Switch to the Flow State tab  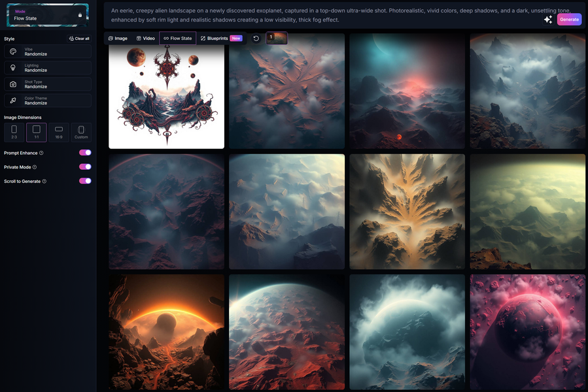(178, 39)
